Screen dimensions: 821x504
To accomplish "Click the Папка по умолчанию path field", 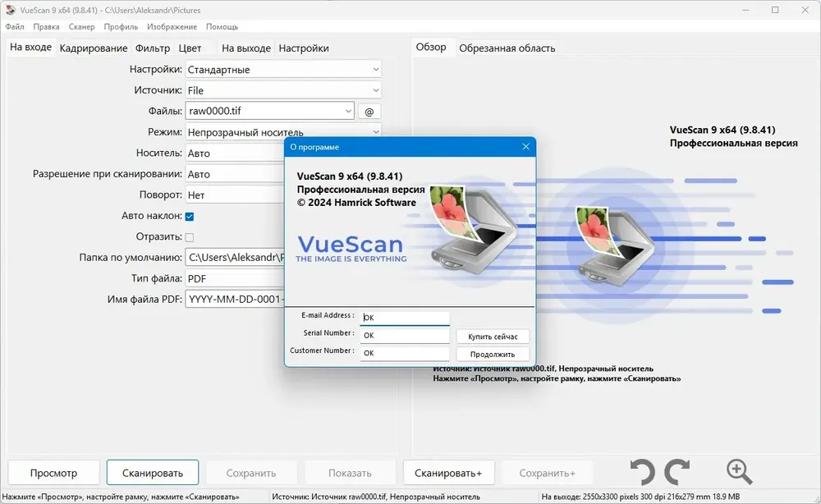I will 235,258.
